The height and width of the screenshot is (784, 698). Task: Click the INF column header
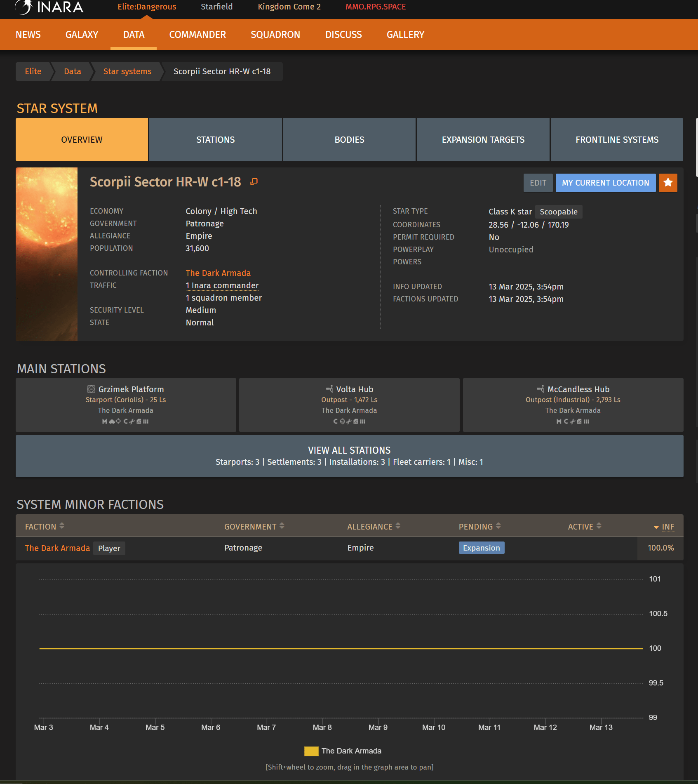click(x=668, y=527)
